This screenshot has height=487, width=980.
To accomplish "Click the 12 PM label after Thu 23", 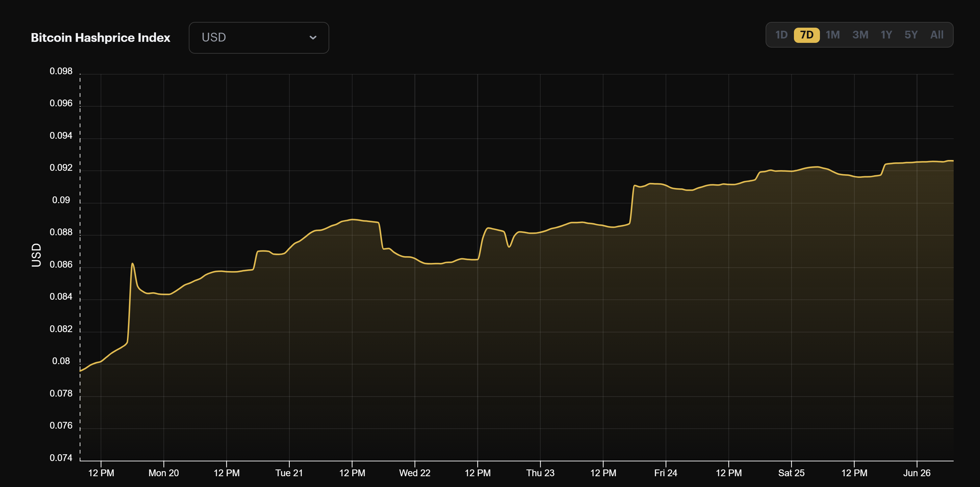I will coord(603,473).
